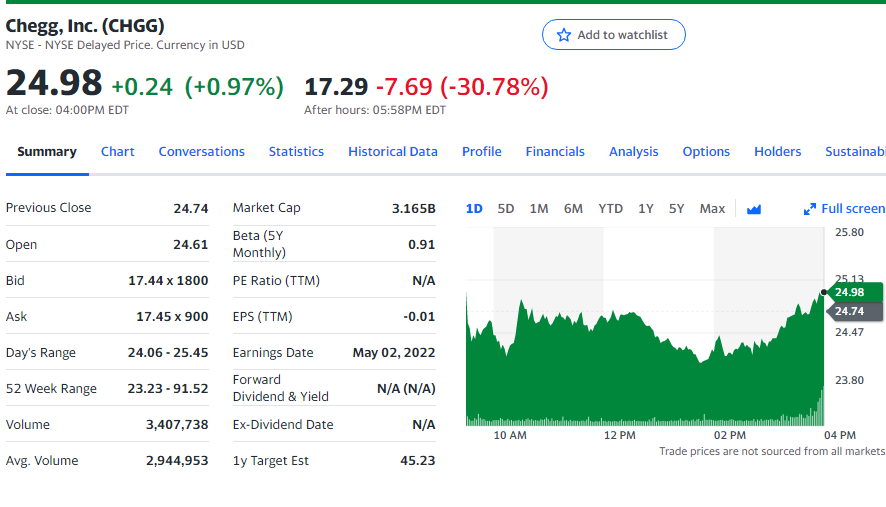Click the Open value 24.61
Viewport: 886px width, 507px height.
coord(191,245)
